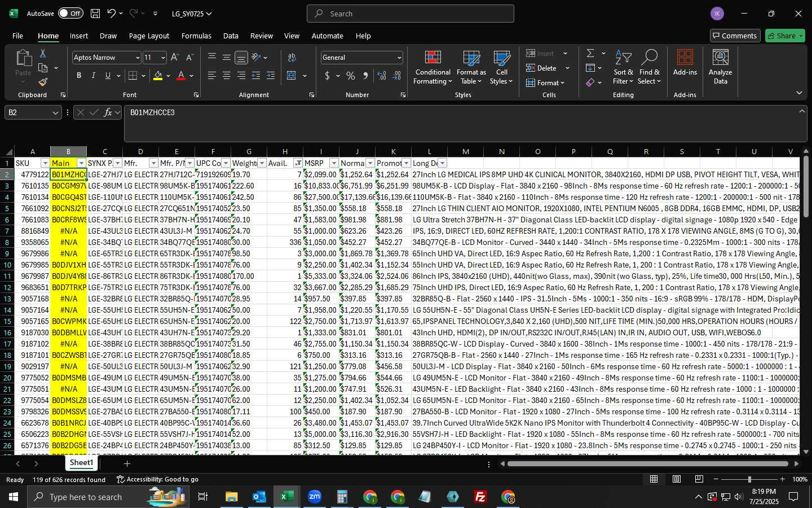The width and height of the screenshot is (812, 508).
Task: Switch to Page Break Preview icon
Action: (699, 479)
